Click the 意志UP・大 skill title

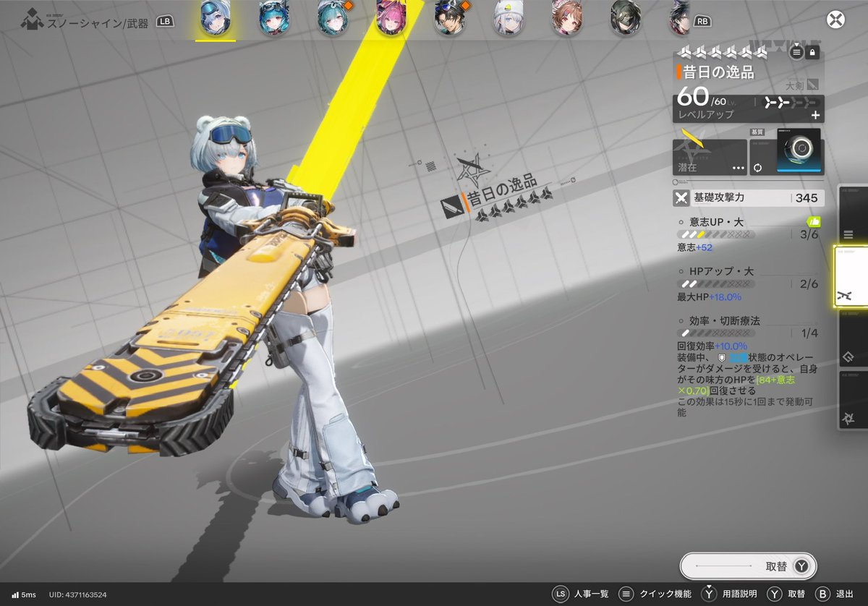[717, 223]
